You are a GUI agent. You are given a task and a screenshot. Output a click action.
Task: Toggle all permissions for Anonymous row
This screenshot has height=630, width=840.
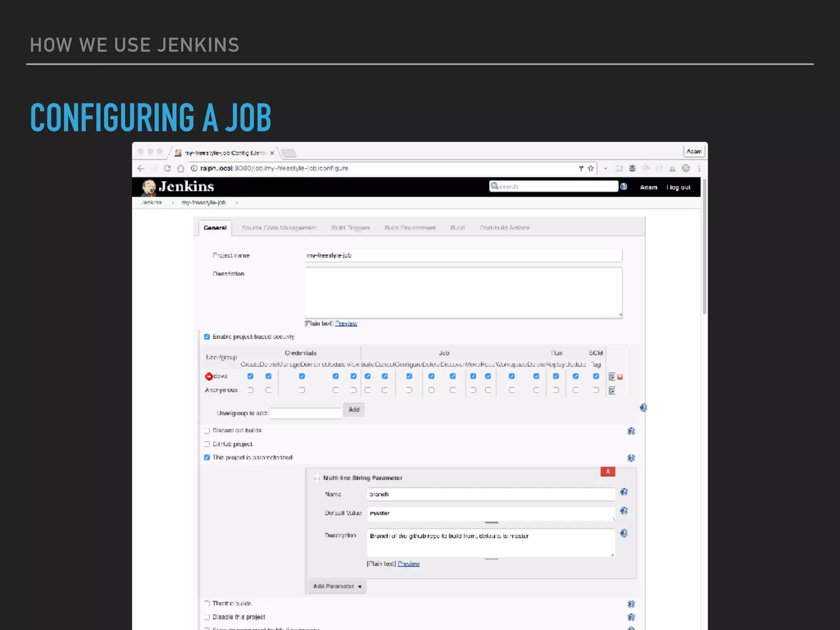(x=612, y=390)
